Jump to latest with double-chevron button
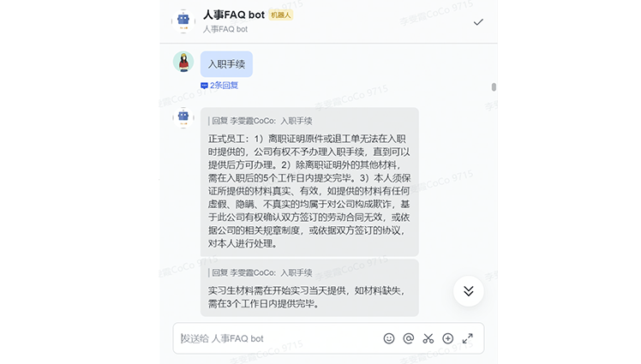Viewport: 641px width, 364px height. pyautogui.click(x=469, y=291)
